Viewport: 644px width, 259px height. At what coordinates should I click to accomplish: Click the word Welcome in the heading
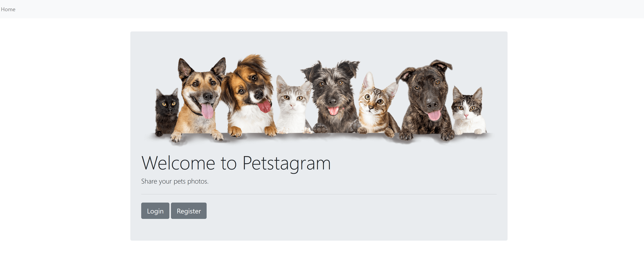click(x=178, y=163)
